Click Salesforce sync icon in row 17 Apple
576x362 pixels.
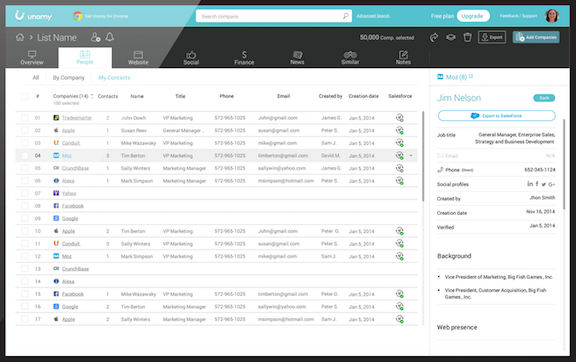(x=400, y=319)
